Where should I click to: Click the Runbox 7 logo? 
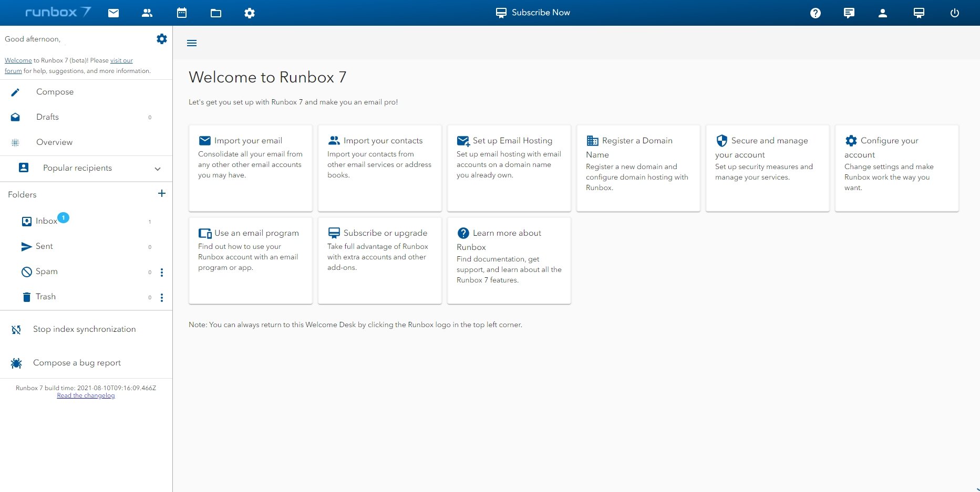(58, 12)
